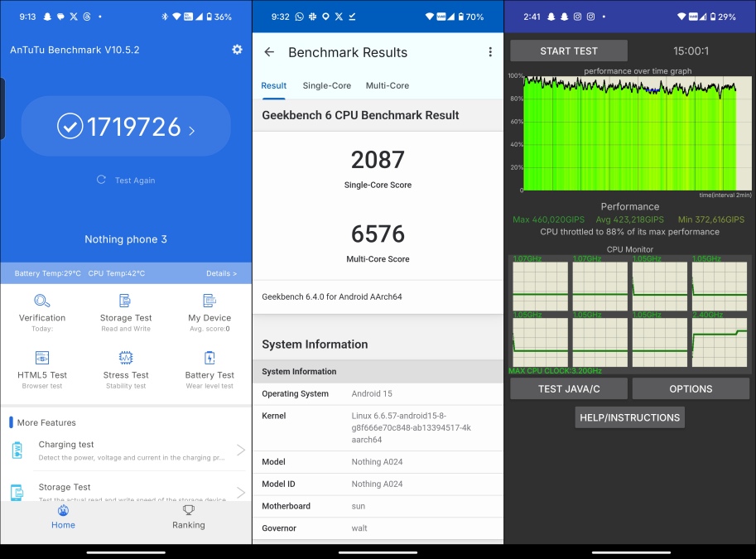The image size is (756, 559).
Task: Open the My Device icon
Action: tap(209, 301)
